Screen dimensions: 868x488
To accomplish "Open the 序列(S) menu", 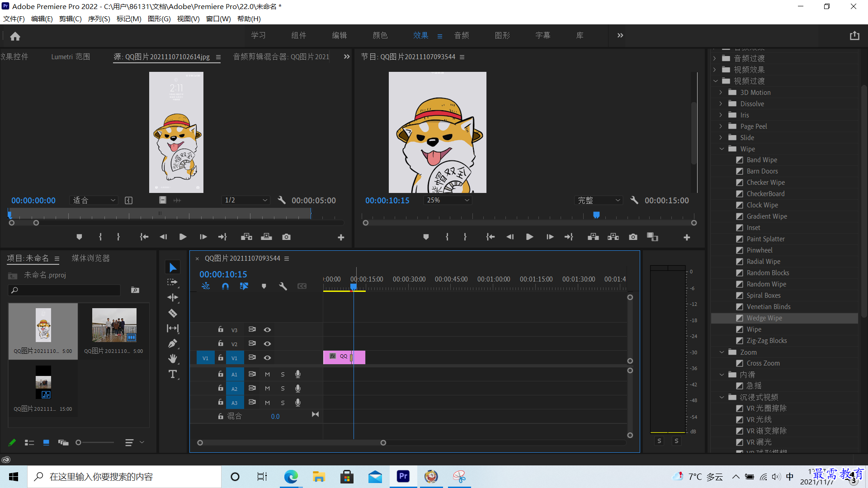I will [x=99, y=19].
